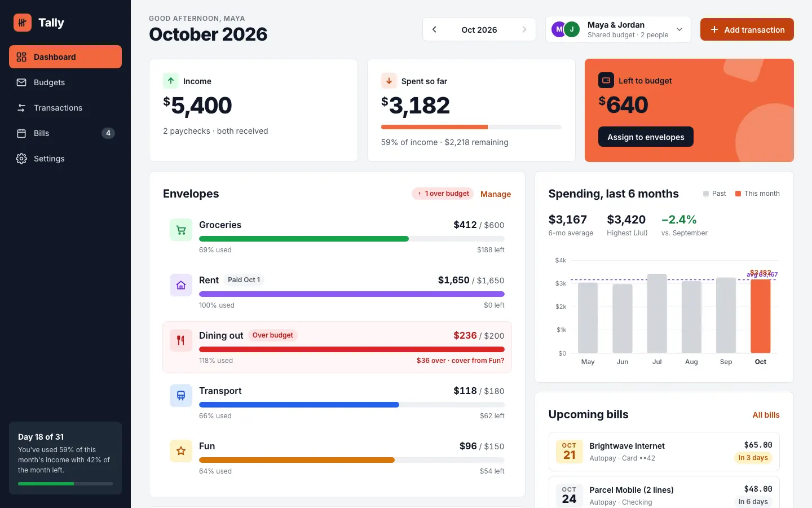Click the Jordan avatar labeled J
This screenshot has height=508, width=812.
[x=572, y=29]
